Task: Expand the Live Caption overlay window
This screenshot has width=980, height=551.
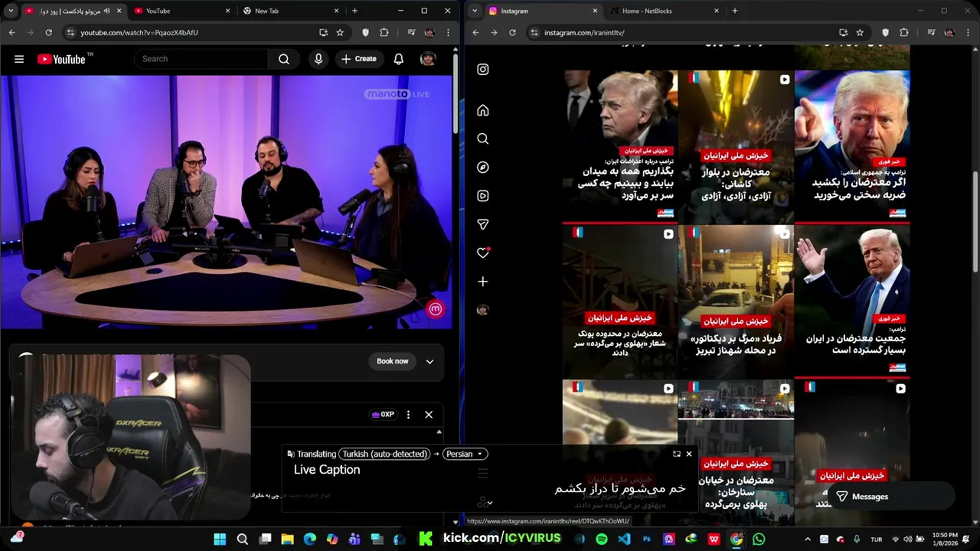Action: [677, 454]
